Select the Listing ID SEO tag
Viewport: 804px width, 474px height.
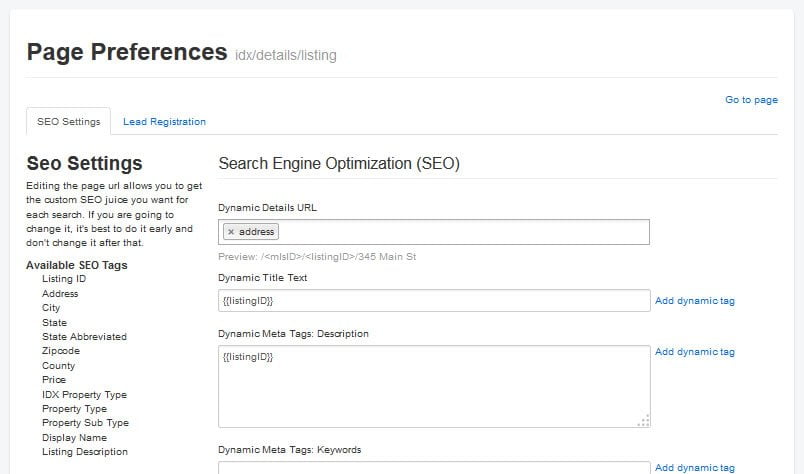click(x=64, y=279)
